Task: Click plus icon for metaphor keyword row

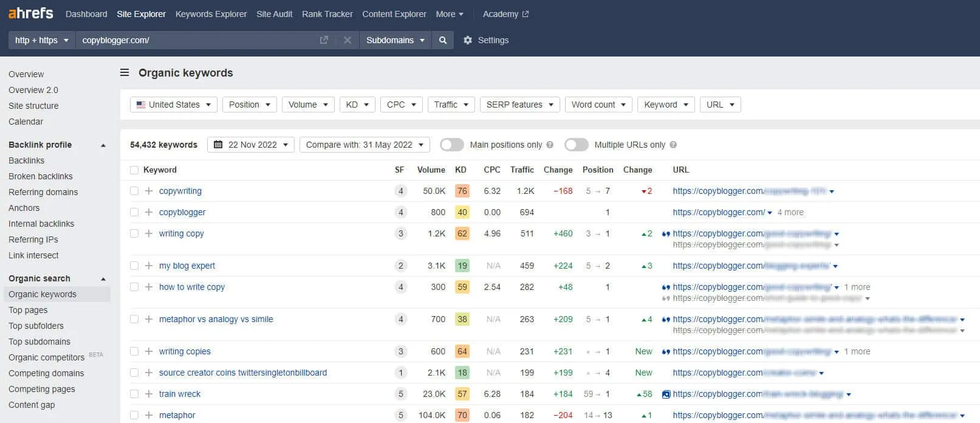Action: point(149,415)
